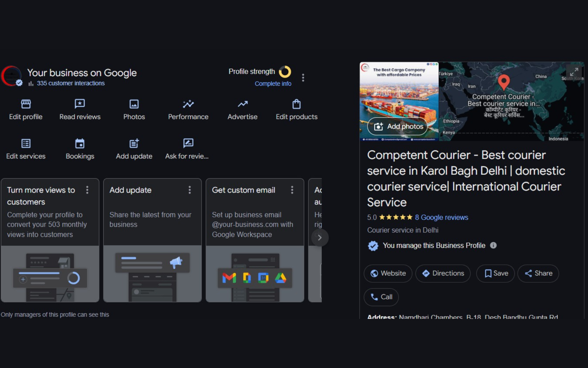Screen dimensions: 588x368
Task: Click the Complete info link
Action: coord(273,84)
